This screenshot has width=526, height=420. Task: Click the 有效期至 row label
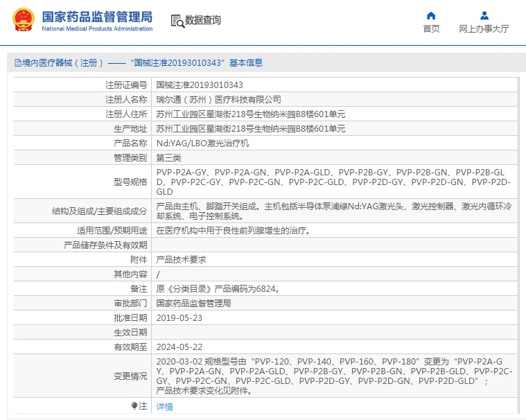[130, 347]
